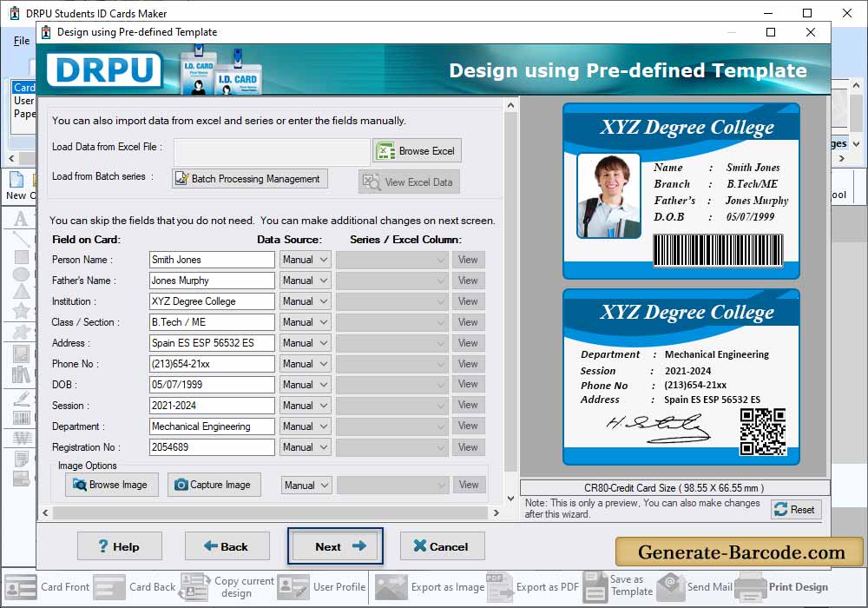Cancel the template wizard
This screenshot has height=608, width=868.
point(443,546)
